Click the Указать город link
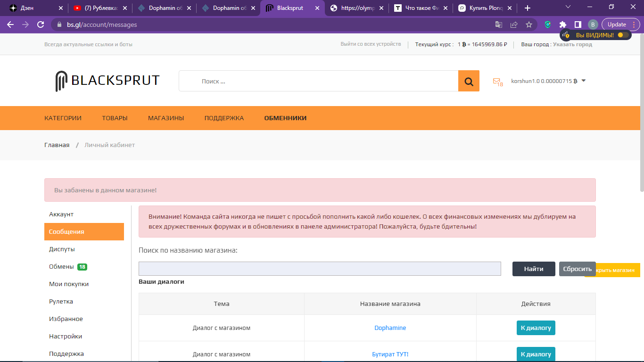Image resolution: width=644 pixels, height=362 pixels. (x=572, y=44)
